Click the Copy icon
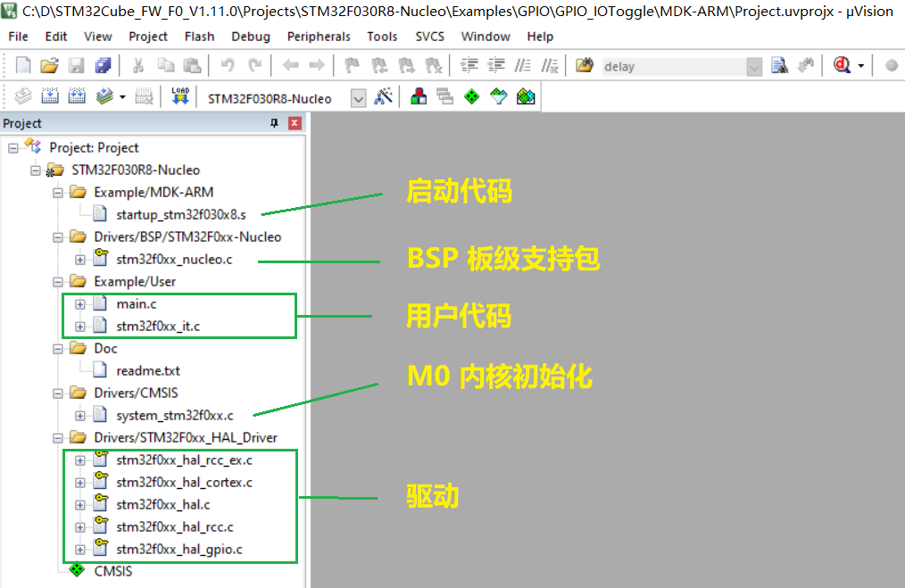 click(x=166, y=66)
